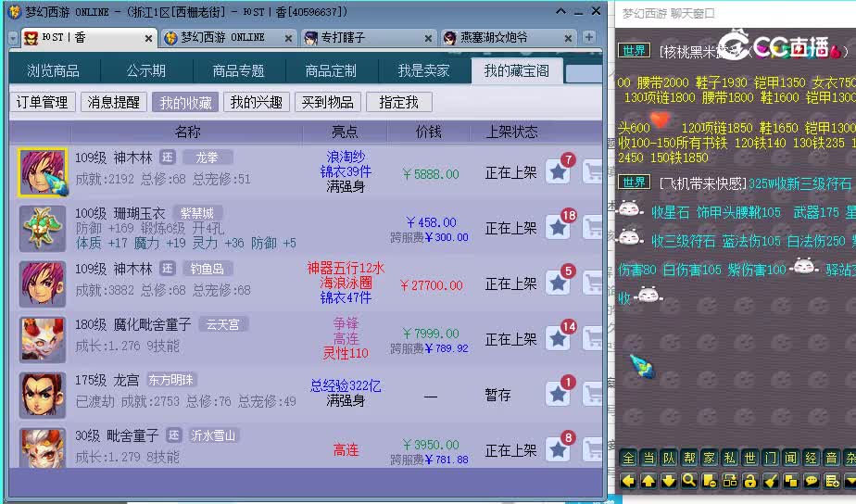856x504 pixels.
Task: Click the overlapping squares icon in chat toolbar
Action: coord(790,481)
